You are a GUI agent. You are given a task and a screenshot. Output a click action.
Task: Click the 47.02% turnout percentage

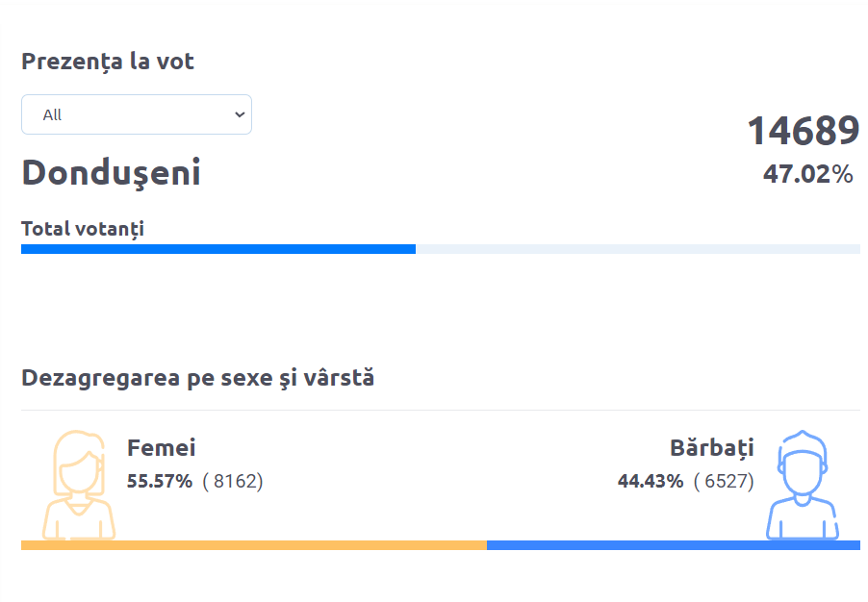[807, 174]
